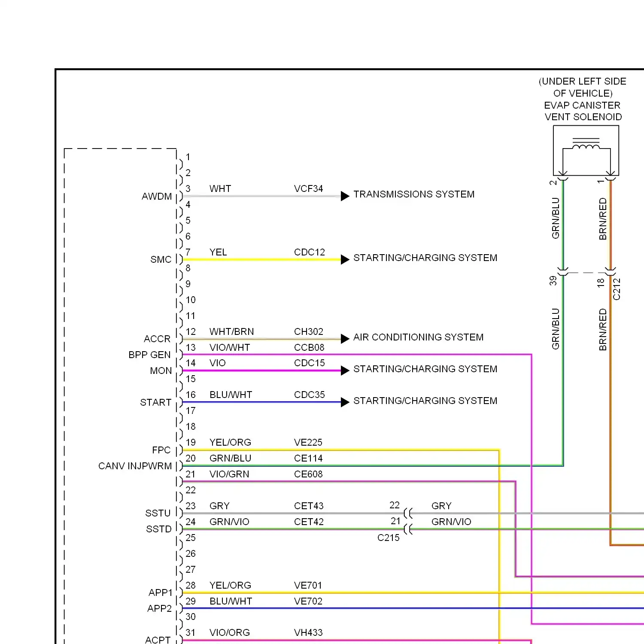Click the AIR CONDITIONING SYSTEM label
Screen dimensions: 644x644
[419, 337]
